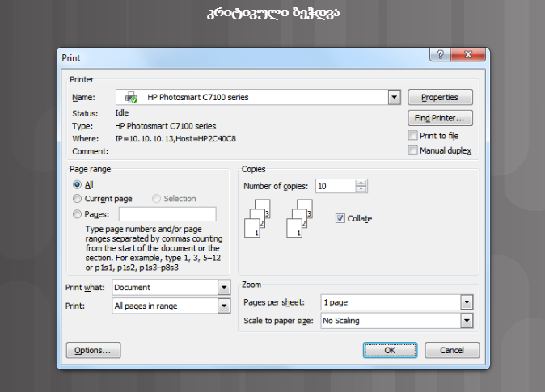
Task: Expand the Print what dropdown
Action: point(224,288)
